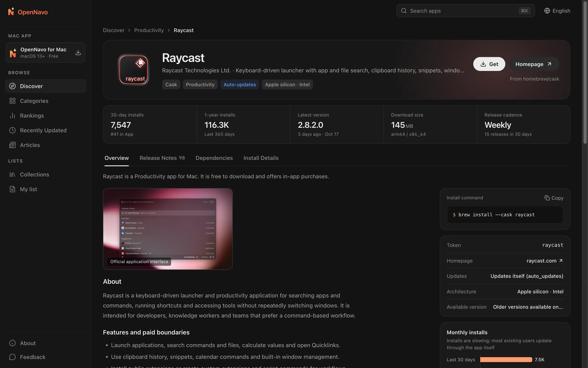Click the Get button

tap(489, 64)
